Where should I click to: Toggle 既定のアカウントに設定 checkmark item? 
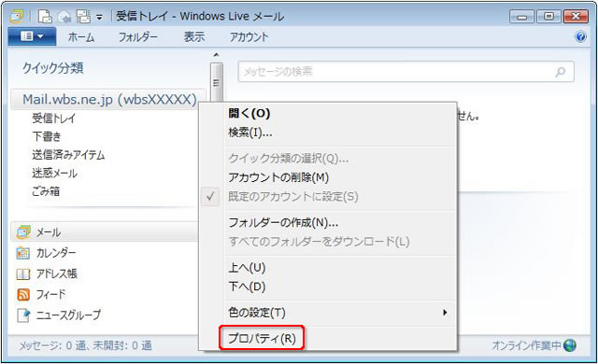(x=293, y=197)
